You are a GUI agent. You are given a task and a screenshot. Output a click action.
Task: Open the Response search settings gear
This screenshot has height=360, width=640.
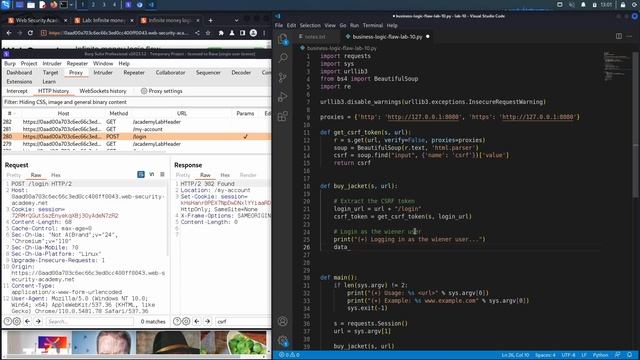(x=186, y=321)
